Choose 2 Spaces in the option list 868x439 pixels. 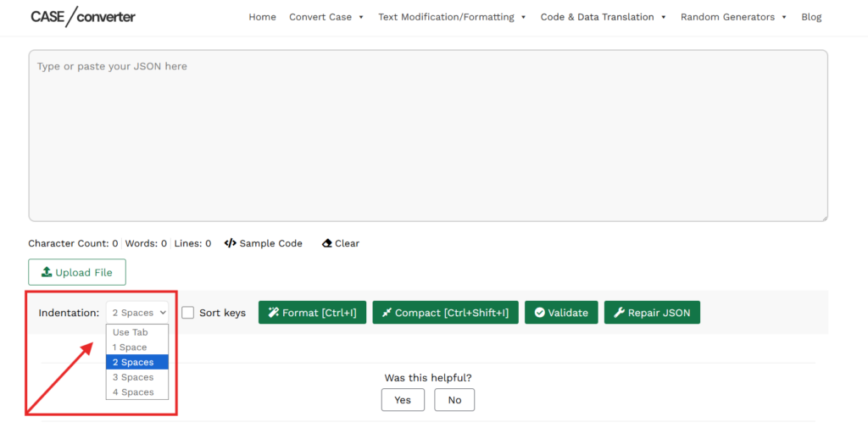pos(137,362)
